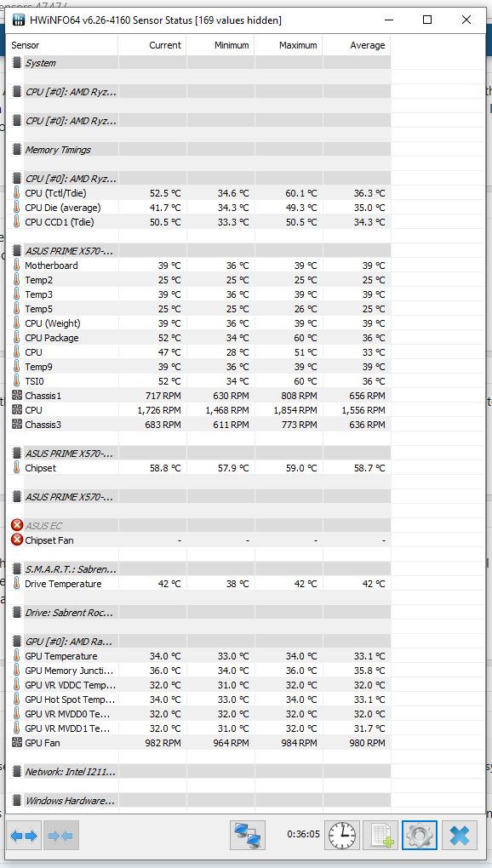
Task: Expand the Memory Timings group
Action: point(200,150)
